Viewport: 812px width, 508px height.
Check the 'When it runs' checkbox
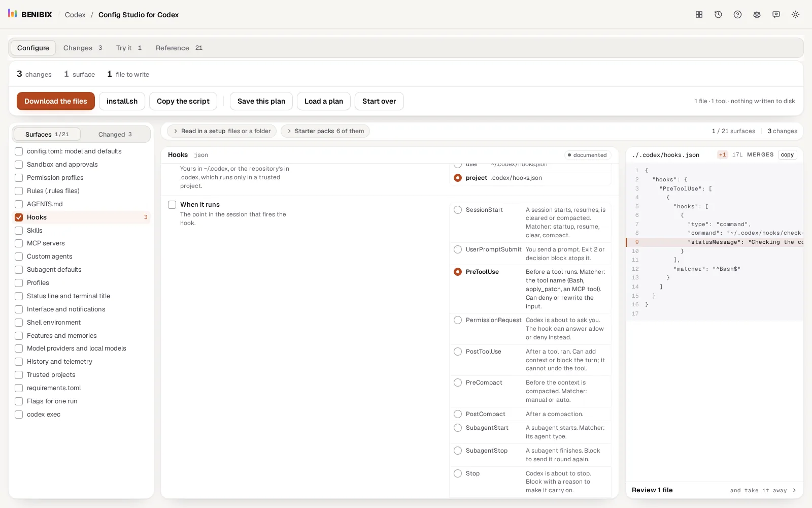pos(172,205)
